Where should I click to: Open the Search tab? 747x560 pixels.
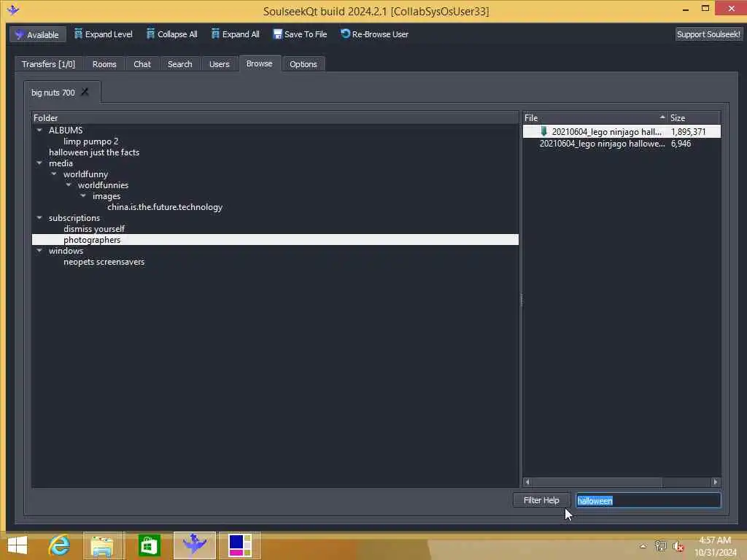[x=179, y=64]
